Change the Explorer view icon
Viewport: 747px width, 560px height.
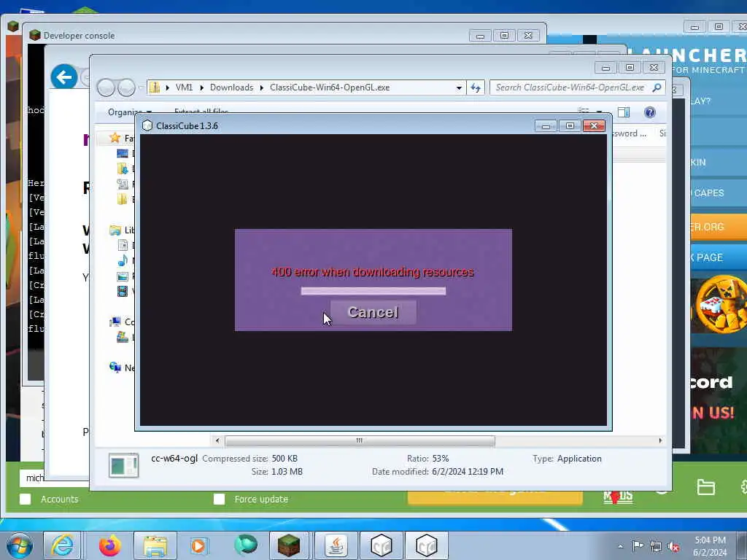pos(583,112)
